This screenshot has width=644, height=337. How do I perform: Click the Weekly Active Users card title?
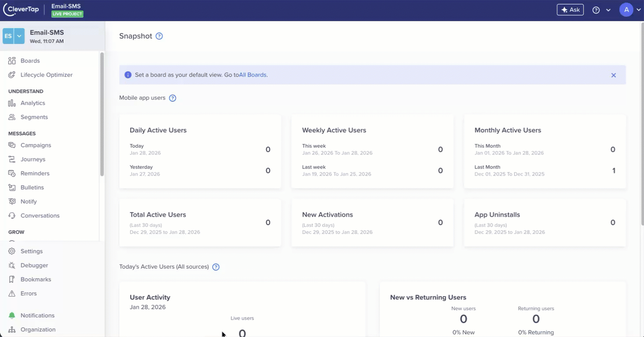point(334,130)
